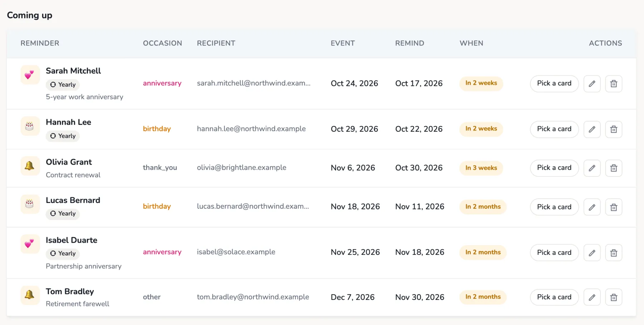This screenshot has width=644, height=325.
Task: Click Lucas Bernard's birthday cake icon
Action: [x=30, y=204]
